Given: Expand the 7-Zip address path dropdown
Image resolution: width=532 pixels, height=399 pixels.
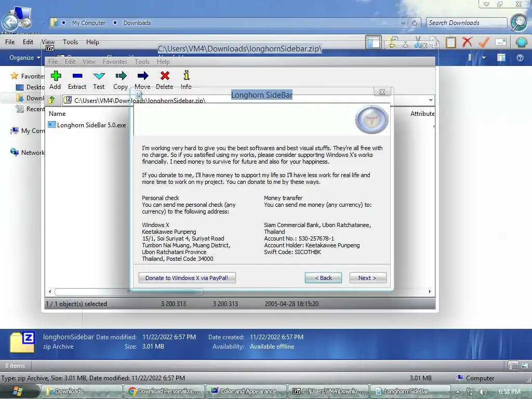Looking at the screenshot, I should (431, 100).
